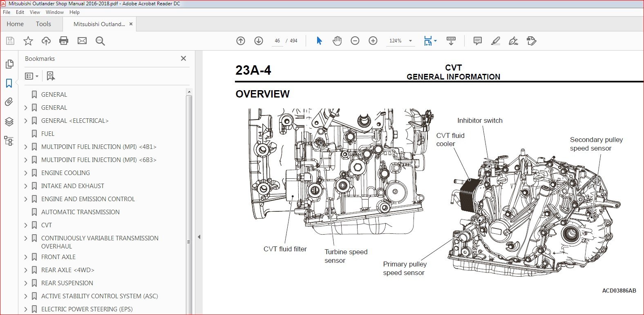Open bookmarks options dropdown menu
The image size is (644, 315).
(x=31, y=76)
